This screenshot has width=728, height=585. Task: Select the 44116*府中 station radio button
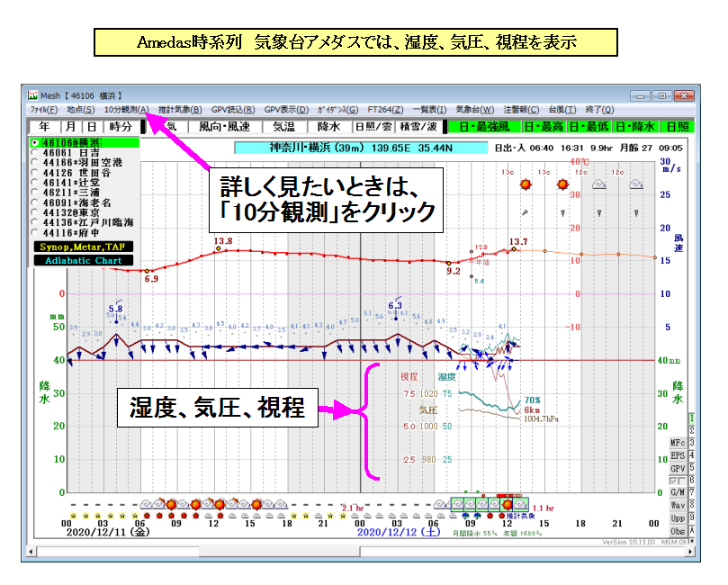click(x=34, y=232)
